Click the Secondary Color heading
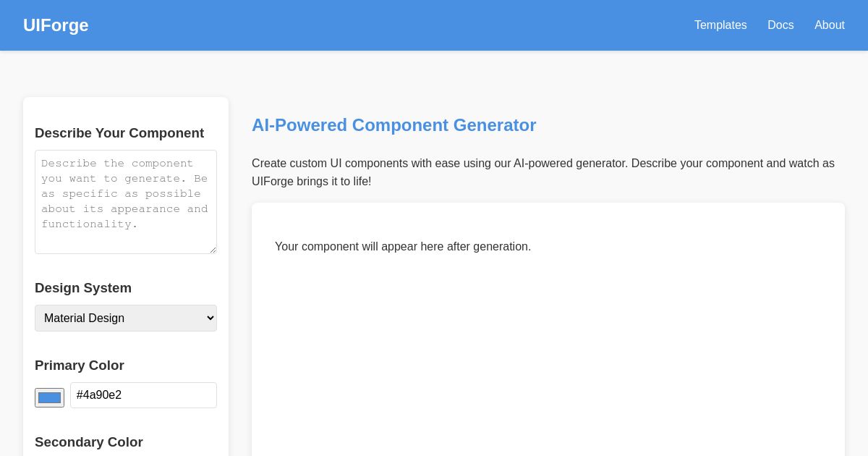Viewport: 868px width, 456px height. click(89, 442)
